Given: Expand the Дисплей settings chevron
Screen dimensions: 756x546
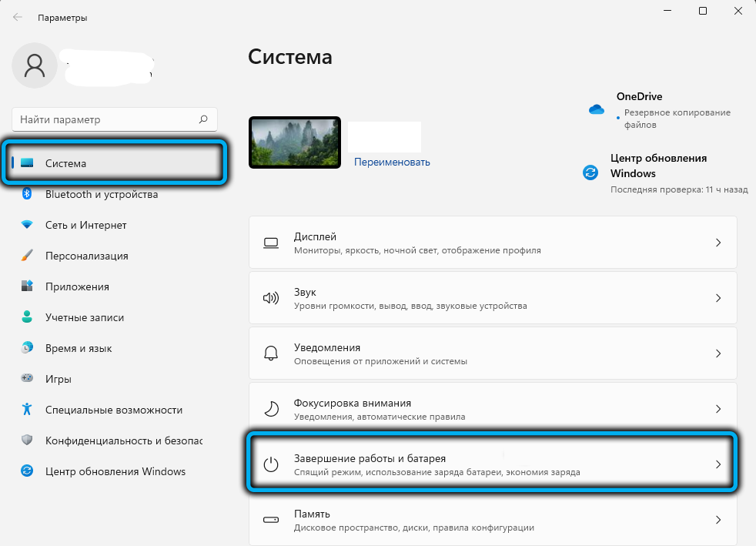Looking at the screenshot, I should (x=718, y=243).
